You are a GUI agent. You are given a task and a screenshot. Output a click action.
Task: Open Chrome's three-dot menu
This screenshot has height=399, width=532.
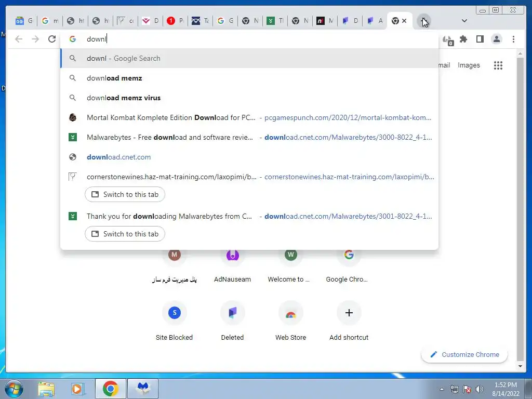(513, 39)
